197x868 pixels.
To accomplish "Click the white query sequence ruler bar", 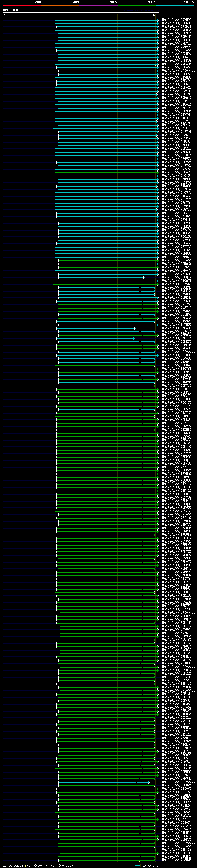I will (81, 12).
